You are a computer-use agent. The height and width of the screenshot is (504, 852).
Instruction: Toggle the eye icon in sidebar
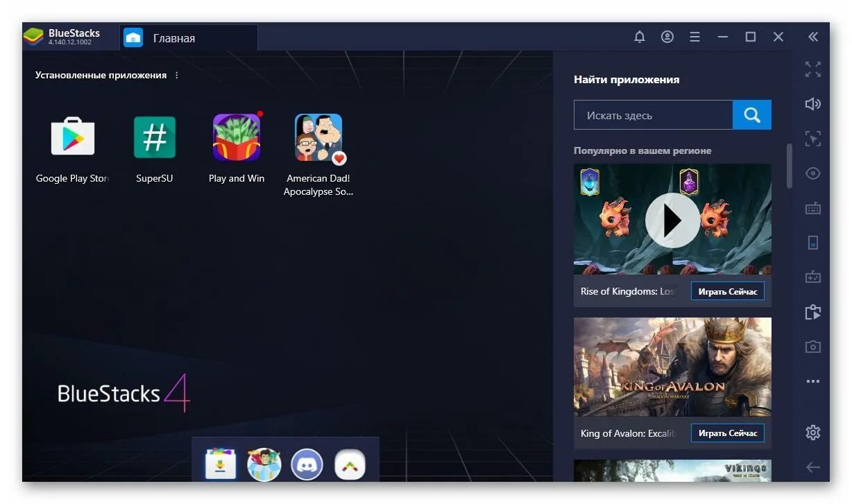(x=813, y=173)
